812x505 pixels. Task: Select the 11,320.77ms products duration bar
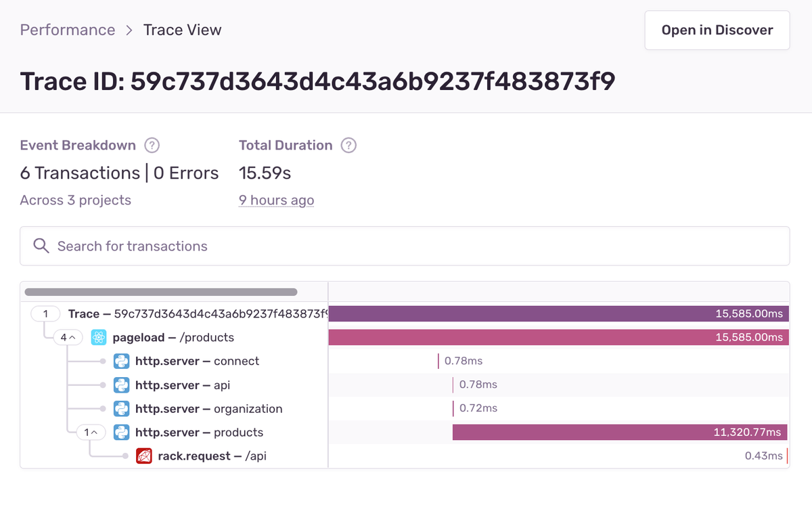point(621,432)
